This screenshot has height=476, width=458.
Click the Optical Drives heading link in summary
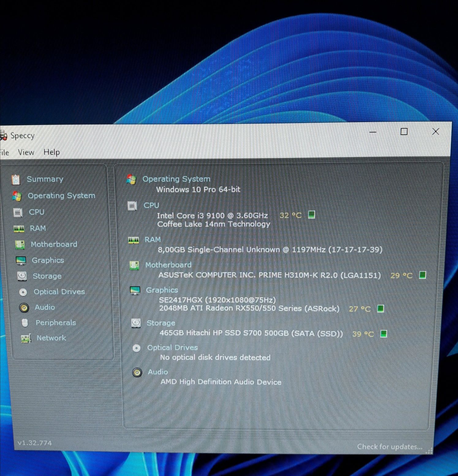(172, 348)
